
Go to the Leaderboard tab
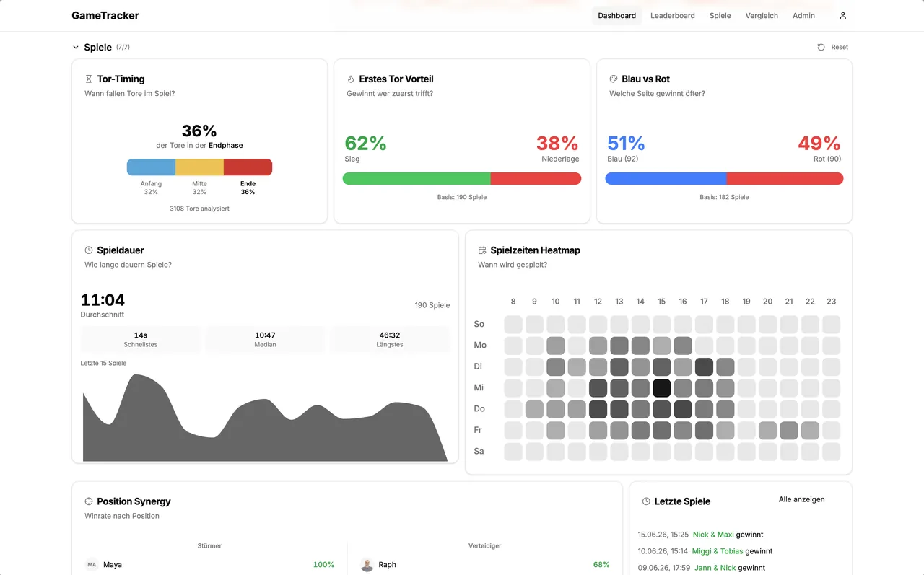point(673,15)
